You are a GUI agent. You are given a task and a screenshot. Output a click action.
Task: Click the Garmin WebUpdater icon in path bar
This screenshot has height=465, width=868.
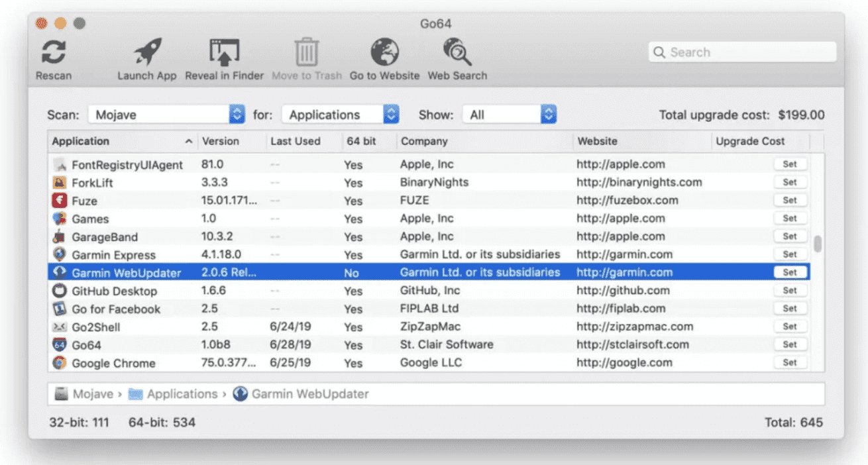[x=241, y=393]
